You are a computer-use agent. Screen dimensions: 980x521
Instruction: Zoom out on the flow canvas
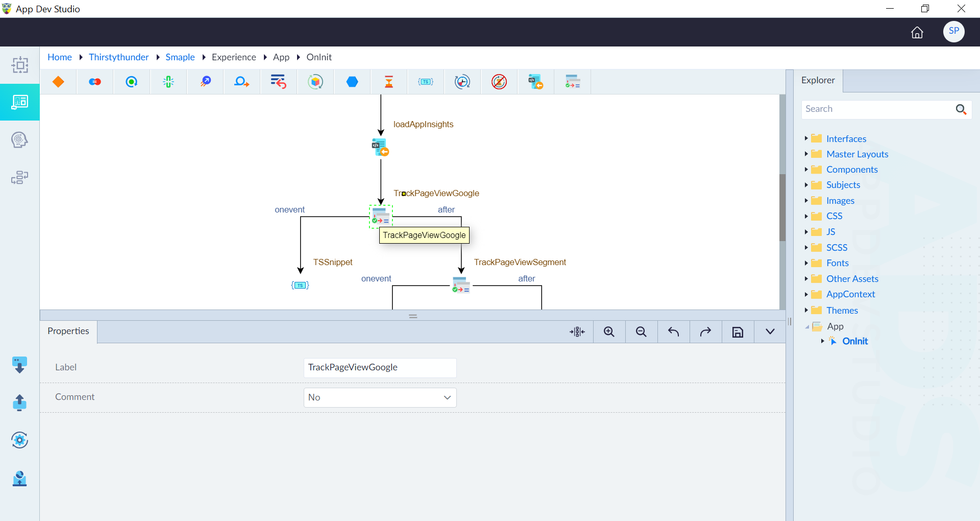coord(642,332)
